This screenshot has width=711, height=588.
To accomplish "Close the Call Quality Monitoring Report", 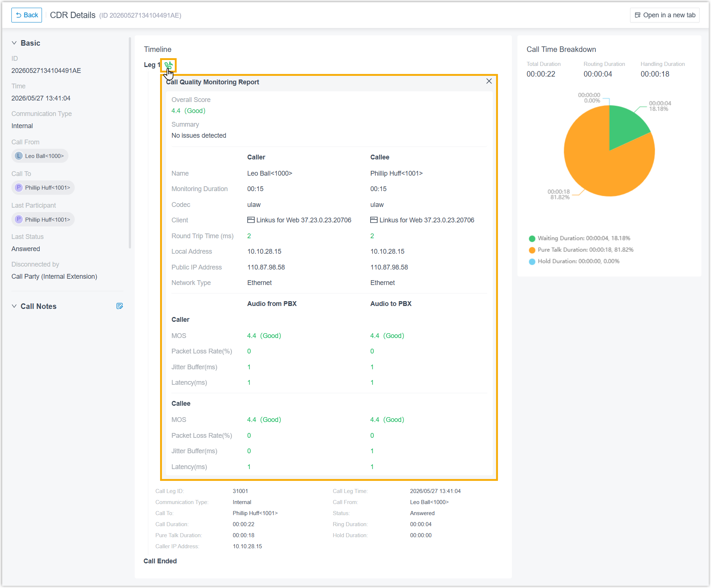I will pyautogui.click(x=489, y=81).
